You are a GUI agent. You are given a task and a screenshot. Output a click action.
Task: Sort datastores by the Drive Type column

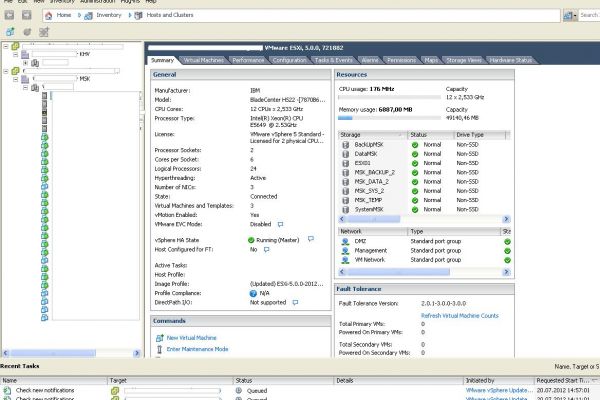480,135
